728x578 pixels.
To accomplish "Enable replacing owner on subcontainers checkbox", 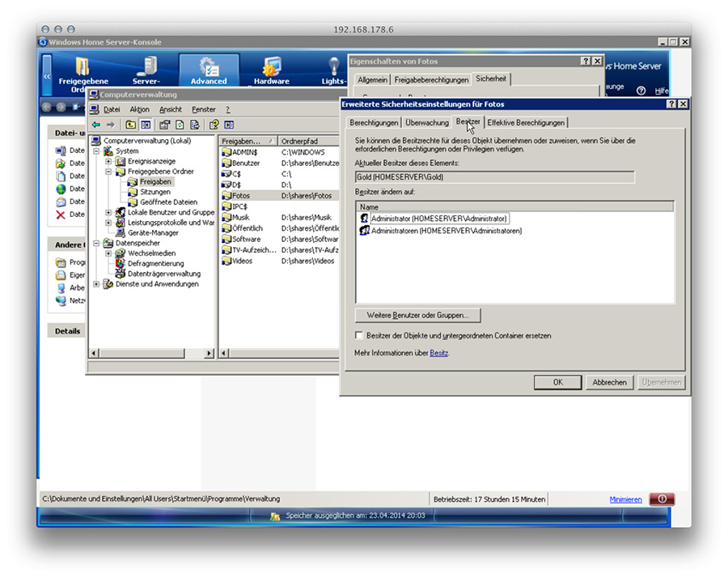I will tap(360, 335).
